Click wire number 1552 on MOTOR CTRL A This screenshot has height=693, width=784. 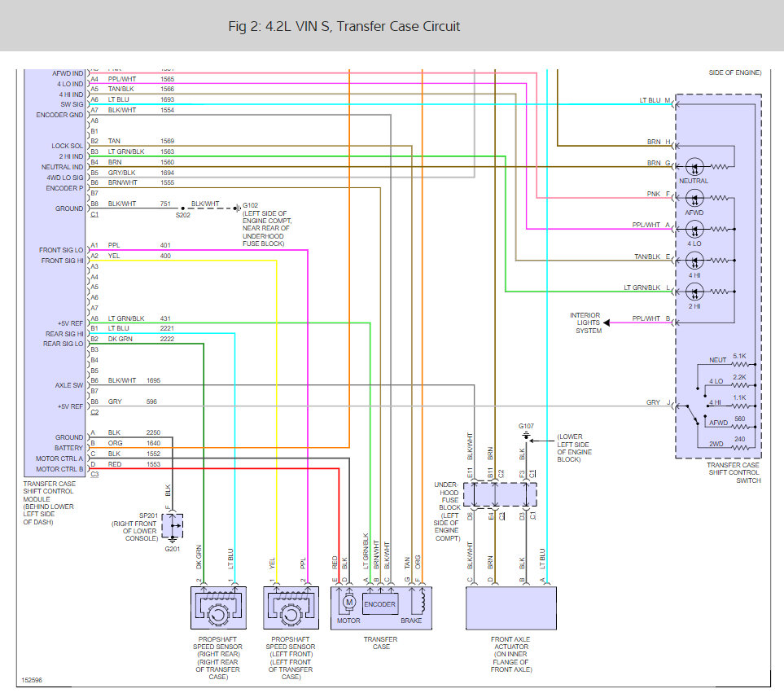tap(153, 454)
